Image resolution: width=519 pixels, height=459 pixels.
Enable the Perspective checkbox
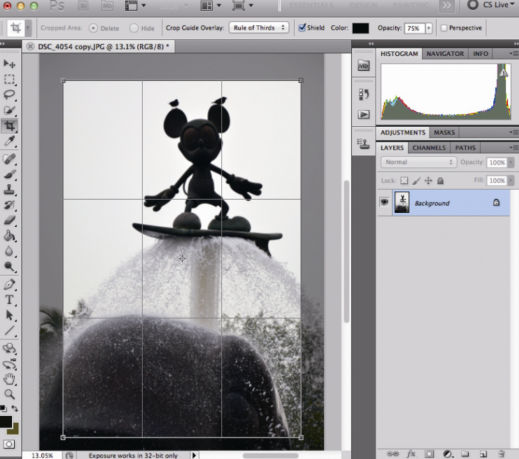click(444, 28)
